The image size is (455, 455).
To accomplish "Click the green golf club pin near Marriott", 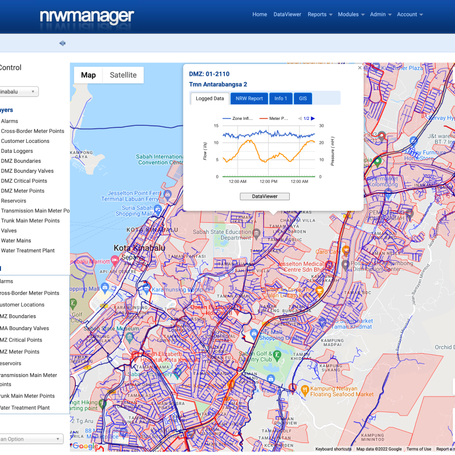I will [73, 304].
